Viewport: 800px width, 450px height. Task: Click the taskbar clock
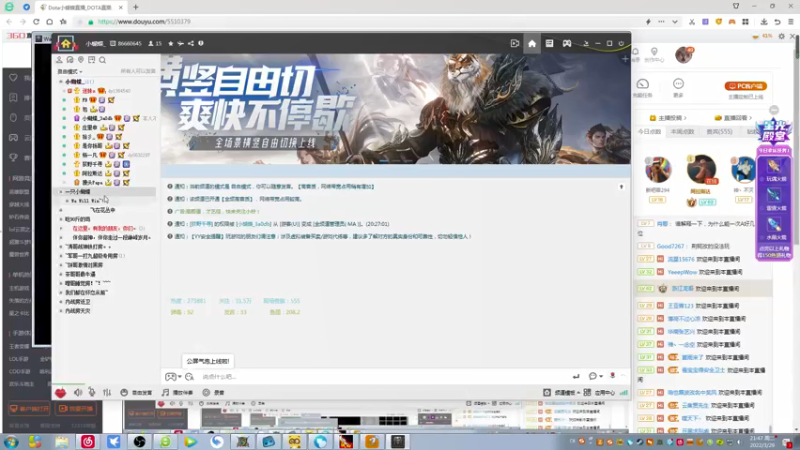[x=763, y=441]
